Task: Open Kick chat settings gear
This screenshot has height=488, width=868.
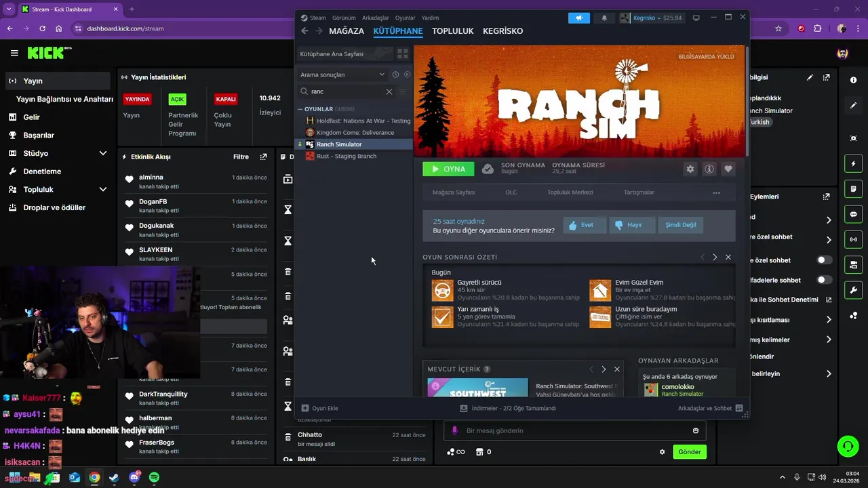Action: [663, 452]
